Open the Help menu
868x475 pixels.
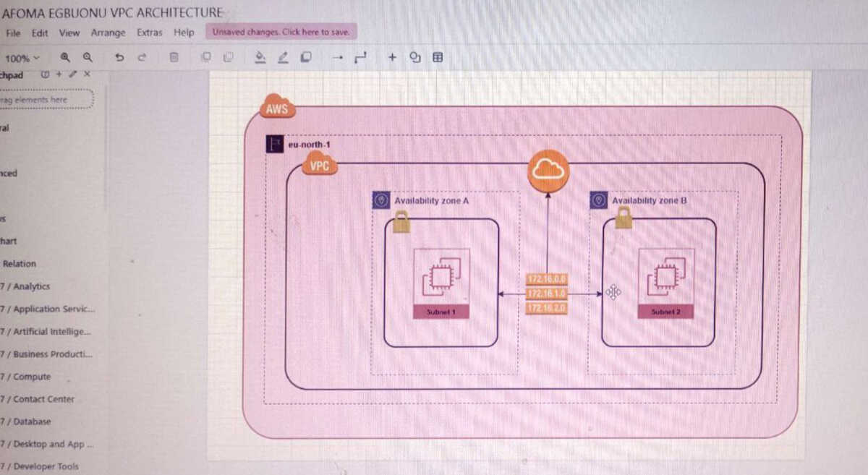(184, 33)
